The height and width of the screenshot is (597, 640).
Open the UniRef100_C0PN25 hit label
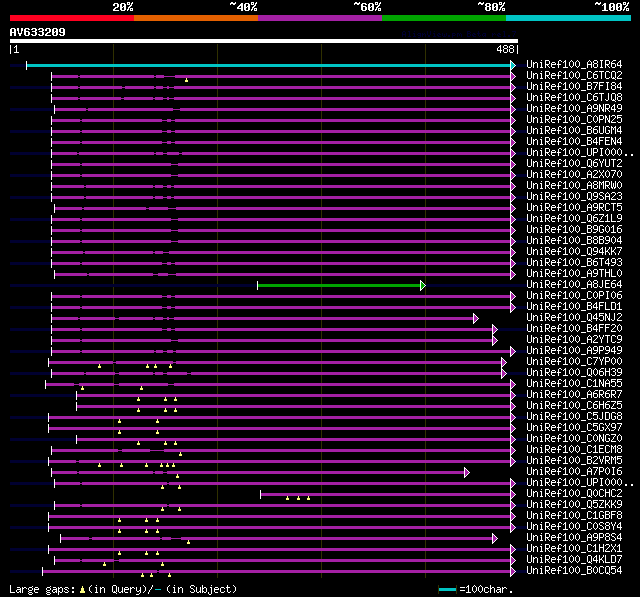pyautogui.click(x=574, y=120)
